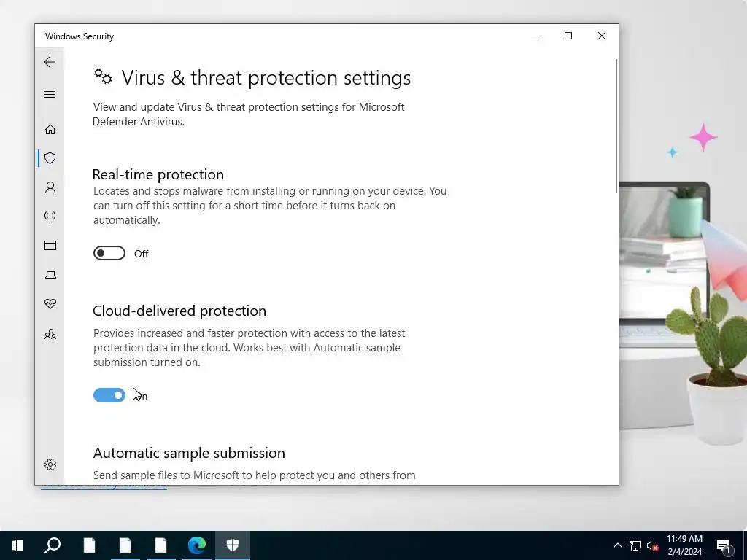This screenshot has height=560, width=747.
Task: Click the Cloud-delivered protection heading
Action: pyautogui.click(x=179, y=311)
